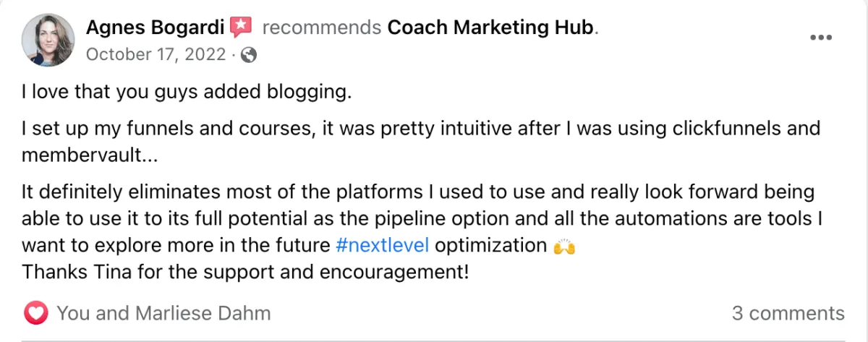Show the 3 comments

(788, 313)
